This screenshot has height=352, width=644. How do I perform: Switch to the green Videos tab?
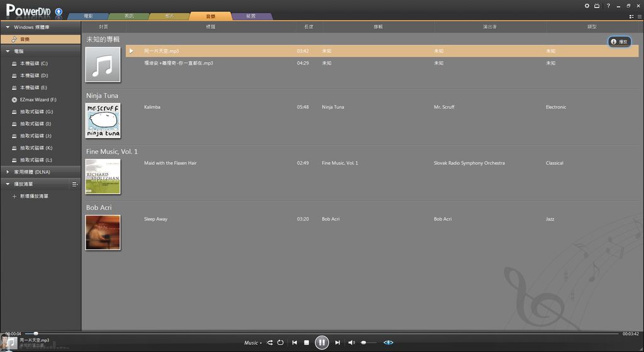click(129, 16)
